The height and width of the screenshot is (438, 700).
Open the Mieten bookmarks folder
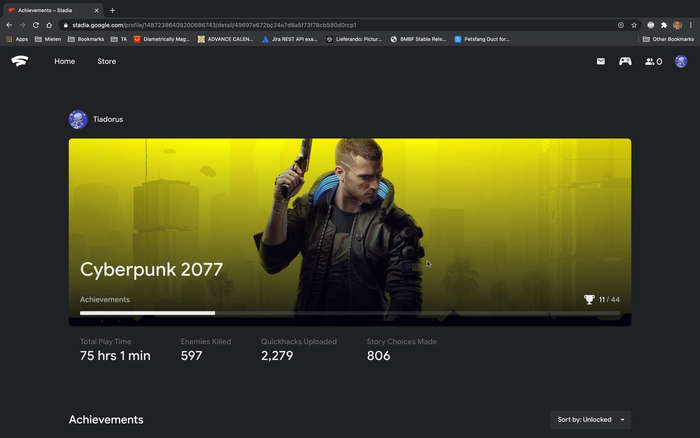(48, 39)
